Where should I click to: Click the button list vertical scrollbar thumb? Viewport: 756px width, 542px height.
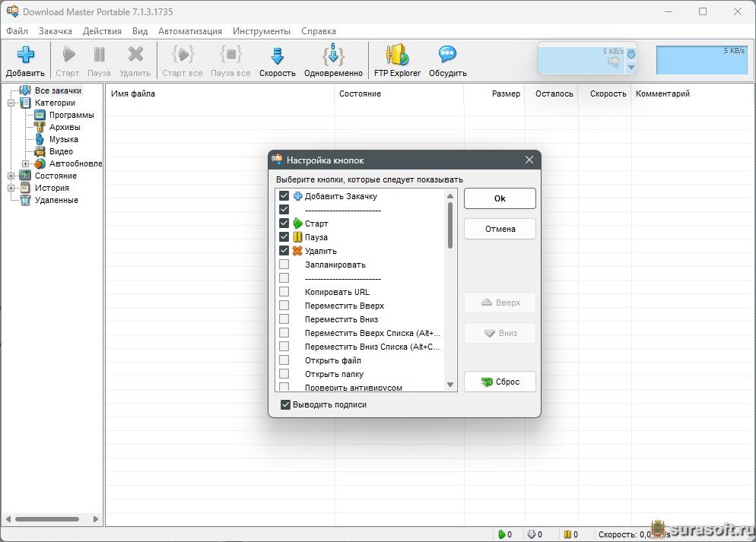[450, 224]
